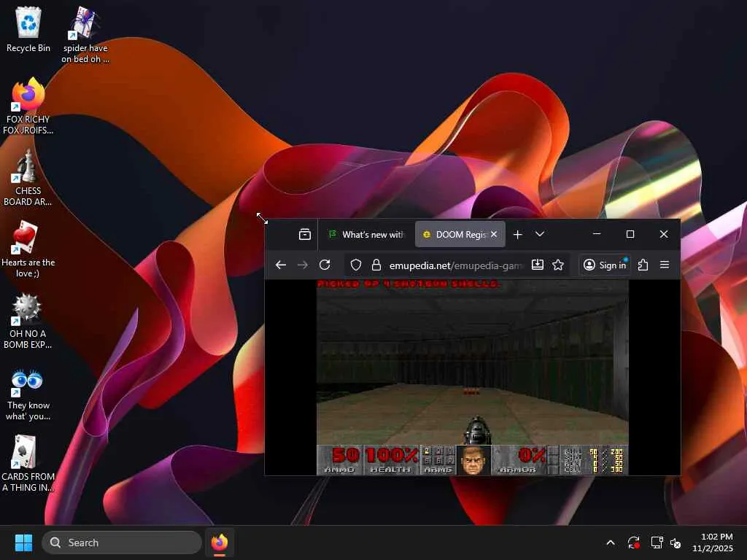This screenshot has width=747, height=560.
Task: Click the DOOM AMMO counter showing 50
Action: [340, 460]
